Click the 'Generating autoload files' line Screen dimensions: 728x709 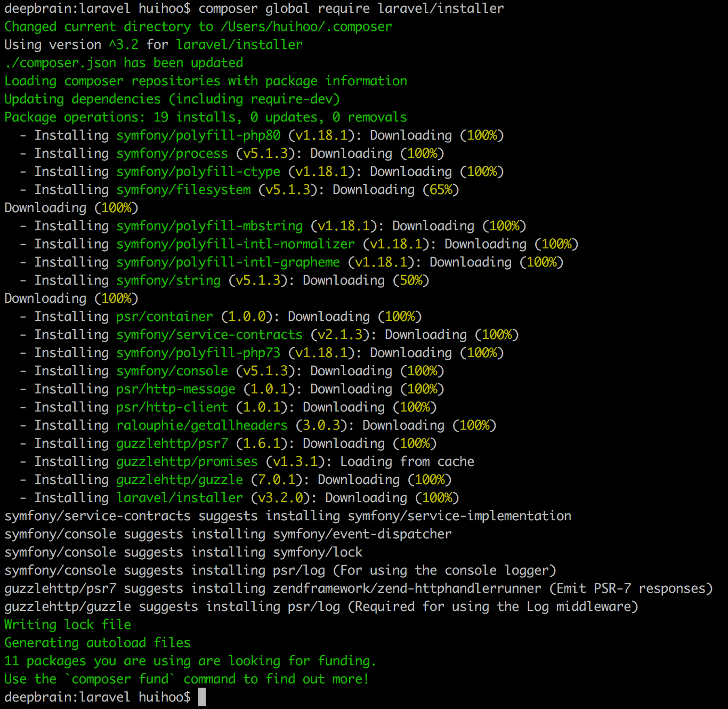click(98, 643)
